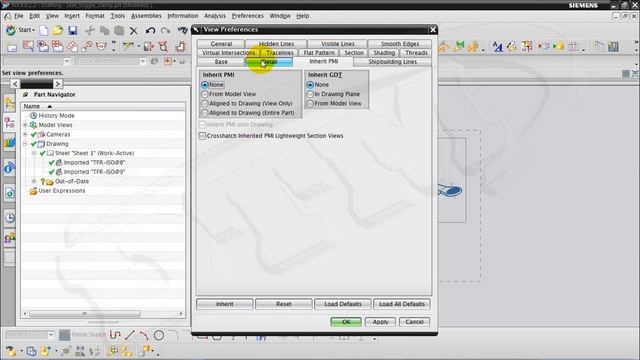This screenshot has width=640, height=360.
Task: Open the Entire Assembly filter dropdown
Action: (142, 61)
